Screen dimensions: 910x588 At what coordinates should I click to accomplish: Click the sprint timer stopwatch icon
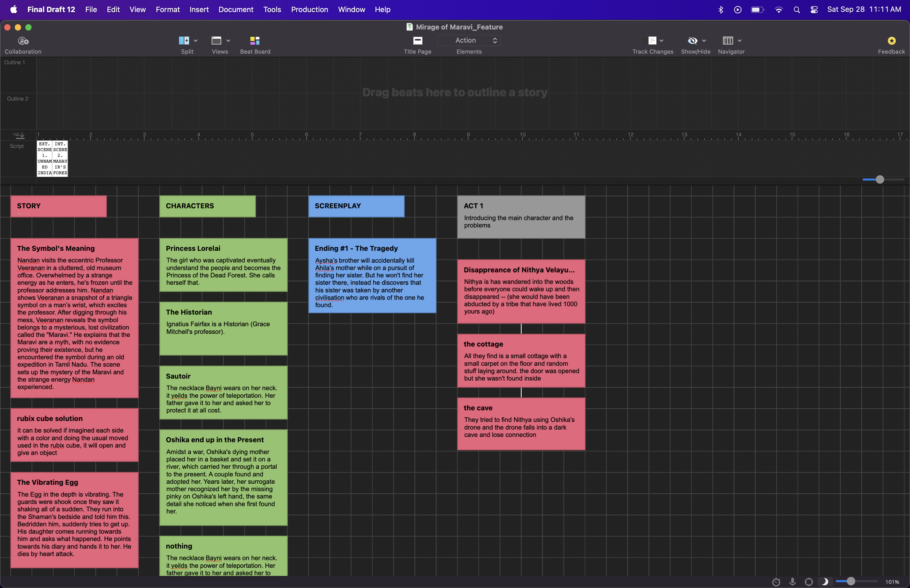(x=776, y=582)
